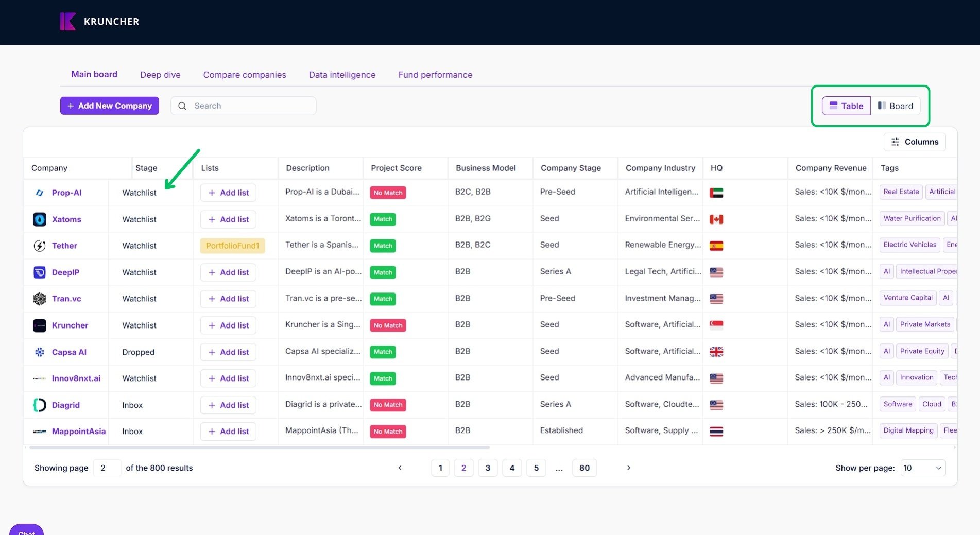
Task: Open the Fund performance tab
Action: click(x=435, y=75)
